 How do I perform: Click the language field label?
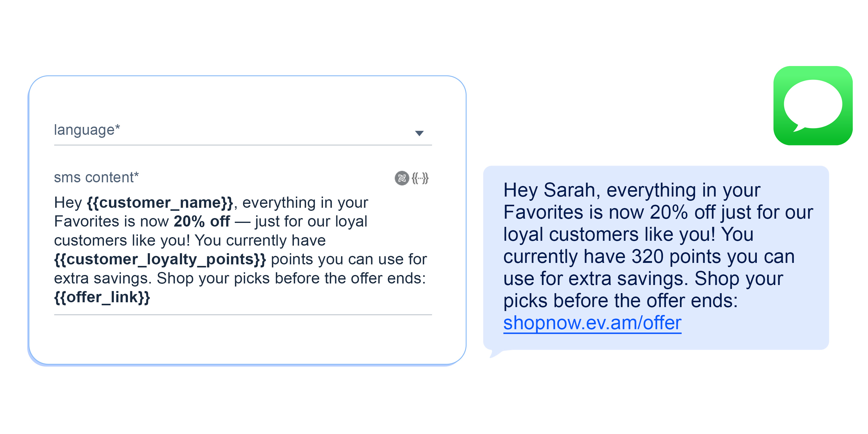tap(87, 130)
